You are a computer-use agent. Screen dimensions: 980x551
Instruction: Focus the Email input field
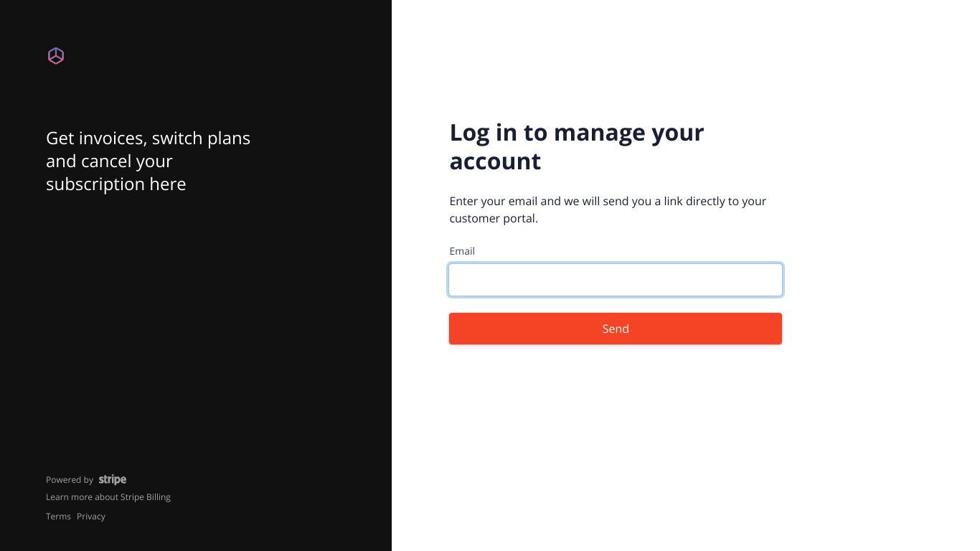[616, 280]
